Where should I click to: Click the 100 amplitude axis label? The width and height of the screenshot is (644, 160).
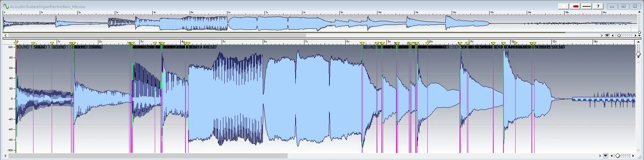[x=10, y=47]
